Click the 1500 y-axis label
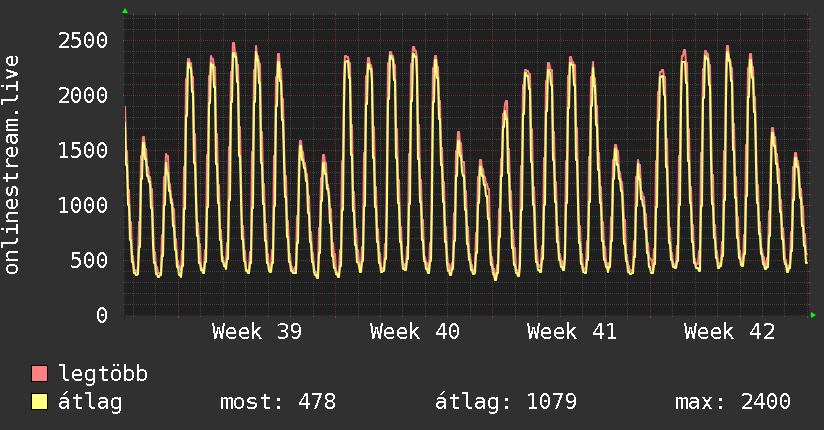The height and width of the screenshot is (430, 824). click(83, 151)
